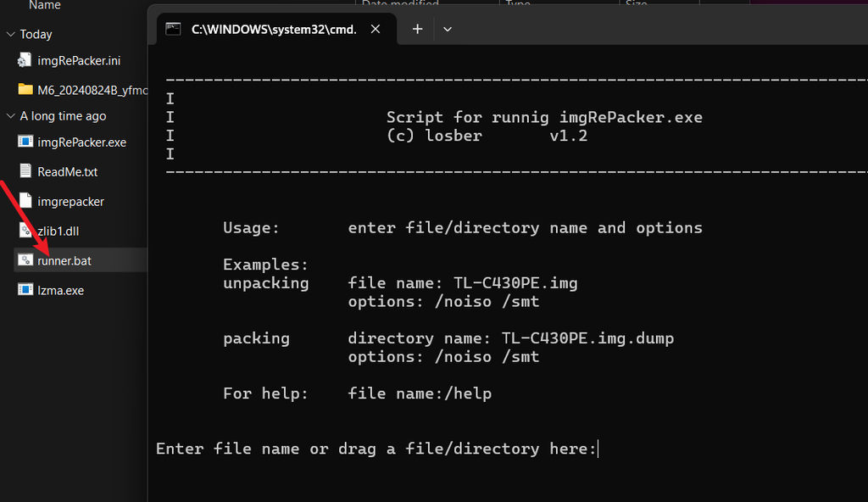Close the cmd.exe terminal tab
Viewport: 868px width, 502px height.
click(x=376, y=29)
